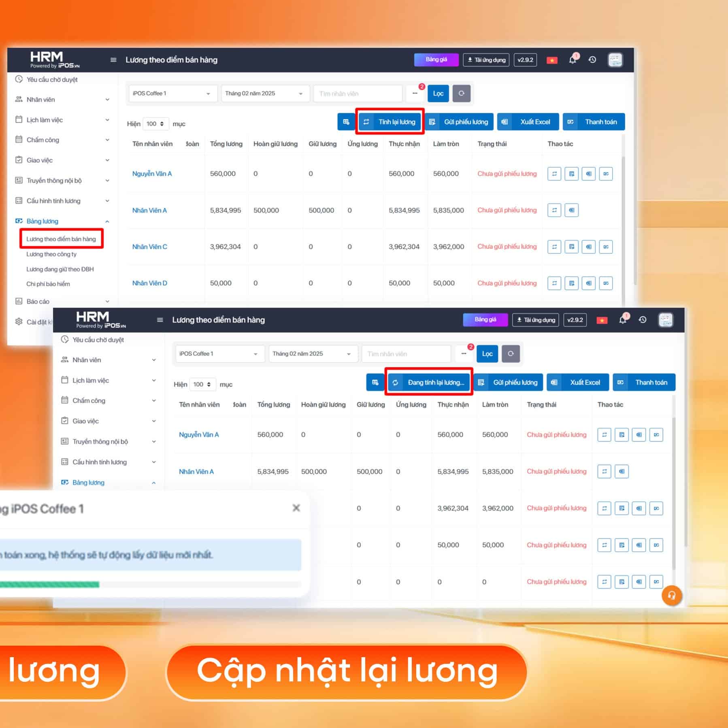Click Bảng giá button in top window
This screenshot has width=728, height=728.
[x=436, y=60]
